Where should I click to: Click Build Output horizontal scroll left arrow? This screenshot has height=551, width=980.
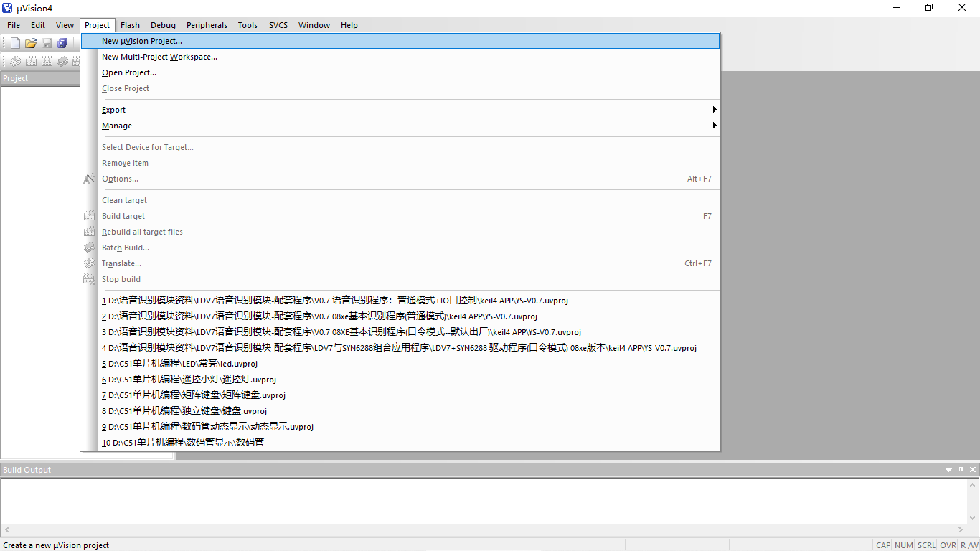6,530
